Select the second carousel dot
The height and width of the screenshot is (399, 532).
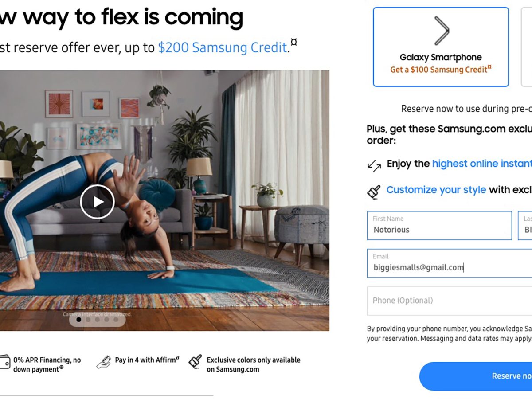tap(88, 319)
